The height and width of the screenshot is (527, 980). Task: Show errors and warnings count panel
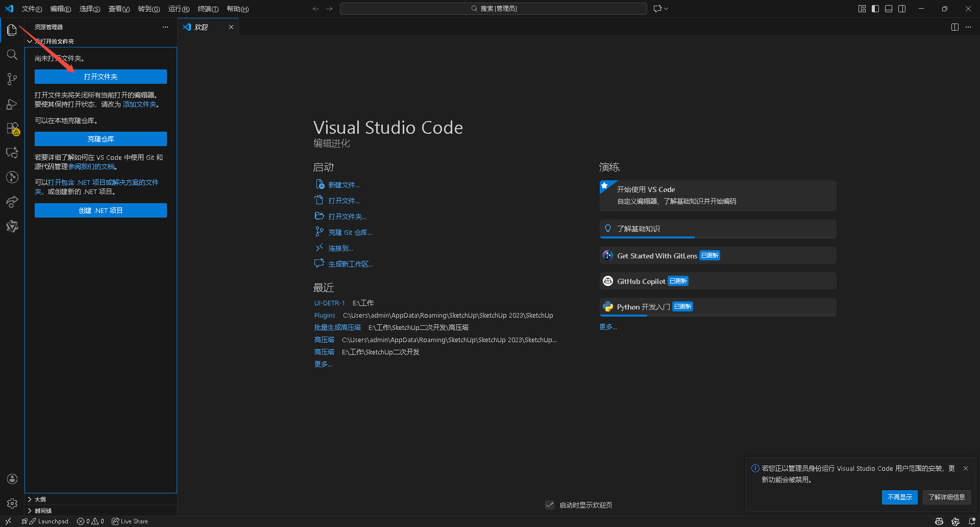[90, 521]
